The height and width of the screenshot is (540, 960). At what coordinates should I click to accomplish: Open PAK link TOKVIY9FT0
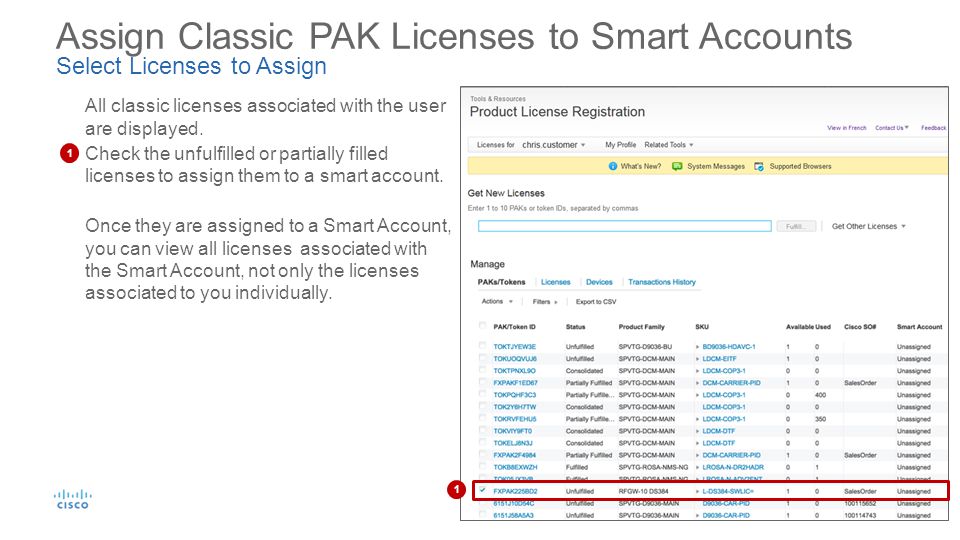tap(512, 431)
